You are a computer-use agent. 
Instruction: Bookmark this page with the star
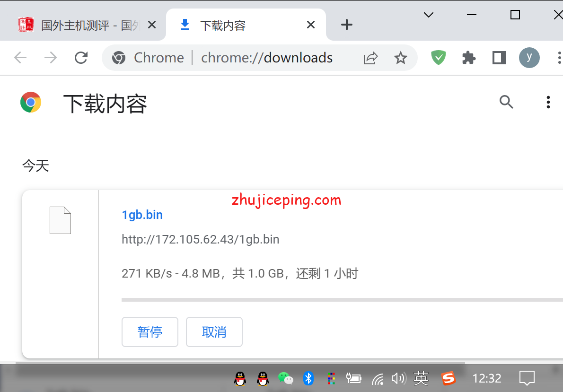pyautogui.click(x=400, y=57)
